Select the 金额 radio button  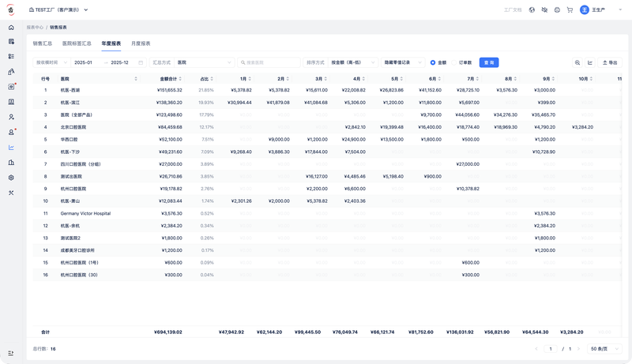point(434,62)
